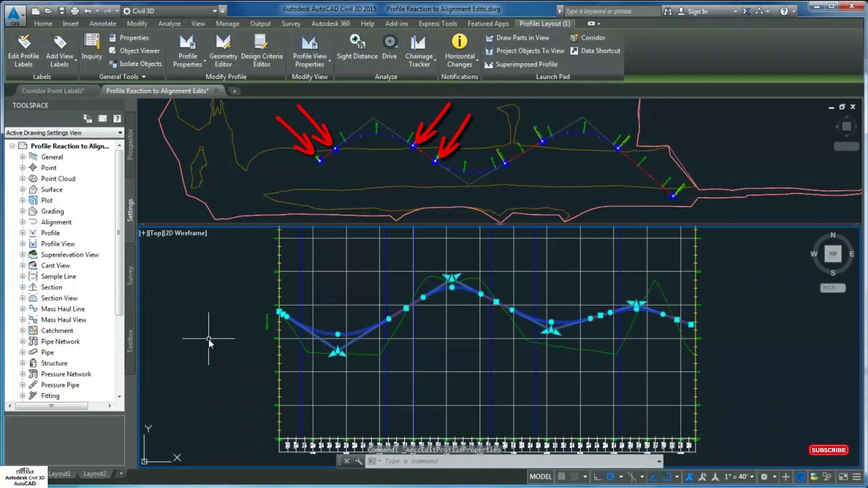Toggle polar tracking in status bar
The width and height of the screenshot is (868, 488).
[x=611, y=476]
